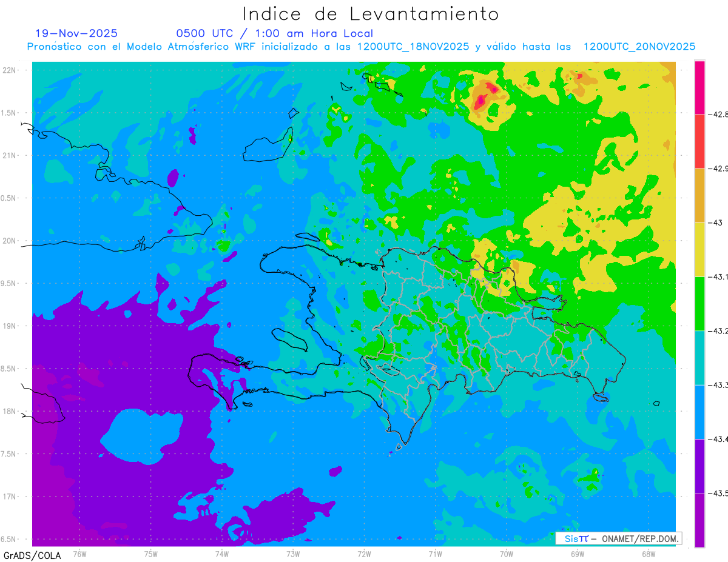The width and height of the screenshot is (728, 562).
Task: Click the '17N' latitude label
Action: pyautogui.click(x=10, y=497)
